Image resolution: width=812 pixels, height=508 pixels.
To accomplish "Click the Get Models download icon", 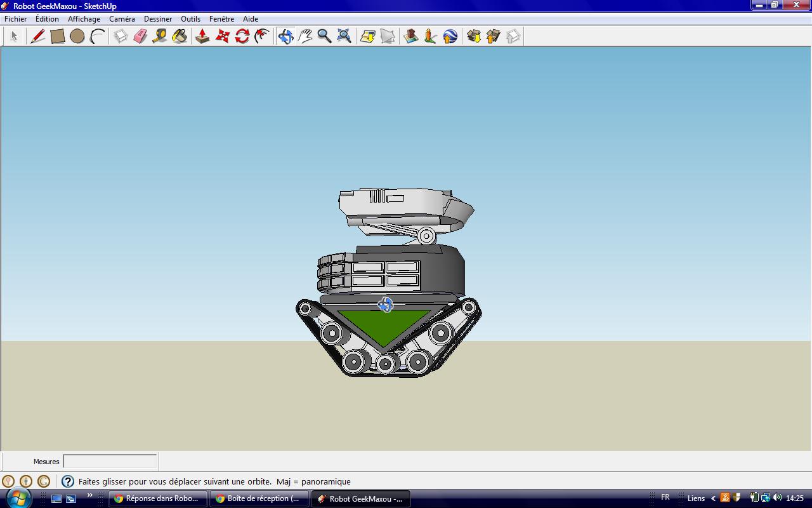I will 473,36.
